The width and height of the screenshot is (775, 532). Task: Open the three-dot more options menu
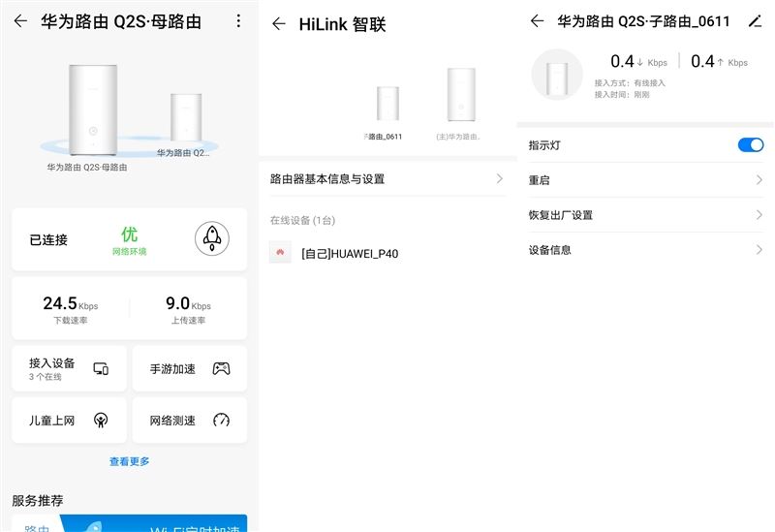click(x=239, y=21)
